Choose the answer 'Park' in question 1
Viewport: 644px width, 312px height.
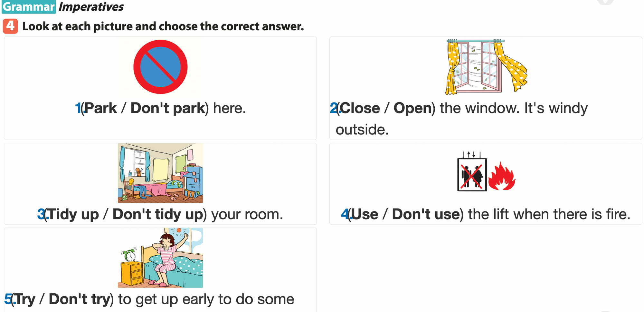[100, 108]
